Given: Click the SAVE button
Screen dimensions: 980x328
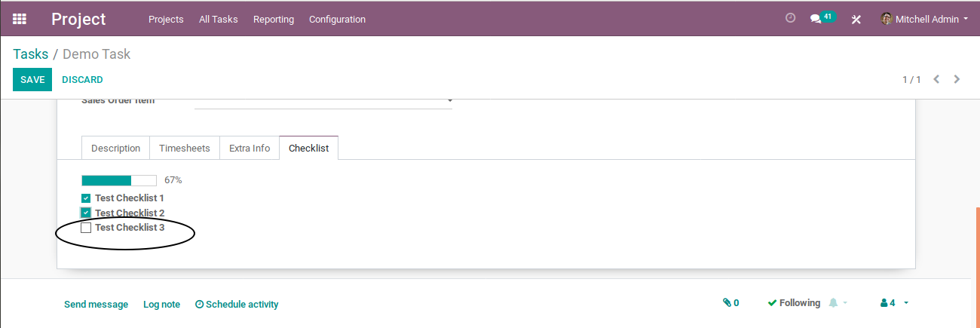Looking at the screenshot, I should point(32,79).
